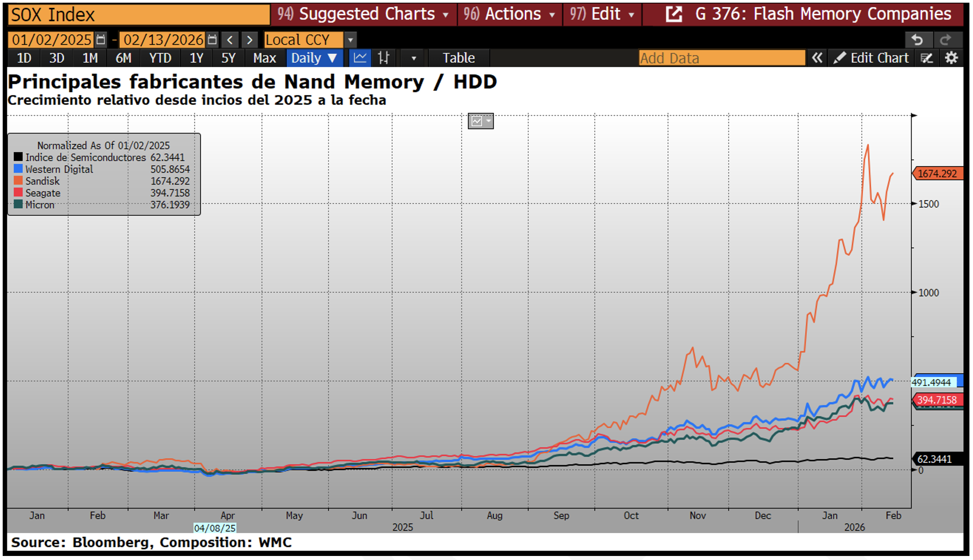Pop out chart G 376 in a new window

pyautogui.click(x=673, y=14)
